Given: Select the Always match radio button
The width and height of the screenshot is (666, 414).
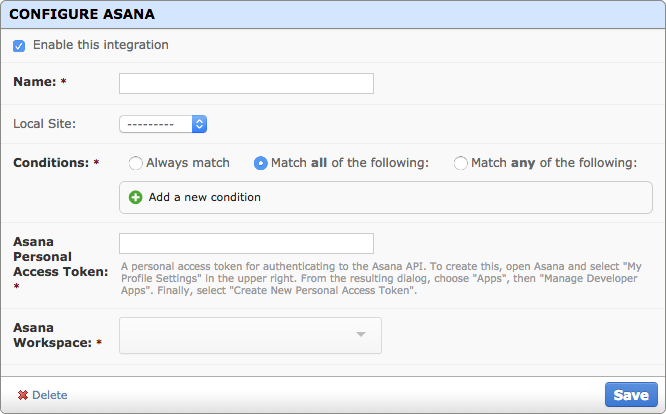Looking at the screenshot, I should (135, 163).
